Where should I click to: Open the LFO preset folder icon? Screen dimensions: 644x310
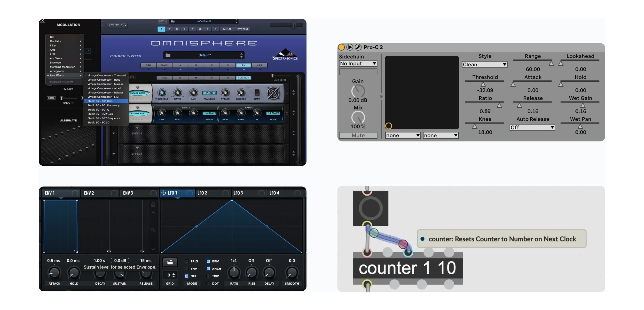(x=170, y=262)
